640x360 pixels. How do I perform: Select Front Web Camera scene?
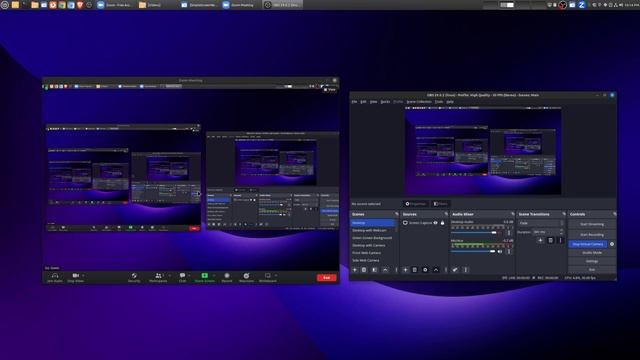click(x=373, y=253)
